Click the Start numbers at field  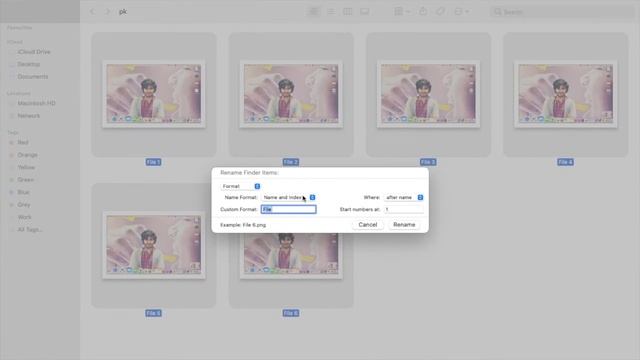pyautogui.click(x=404, y=209)
